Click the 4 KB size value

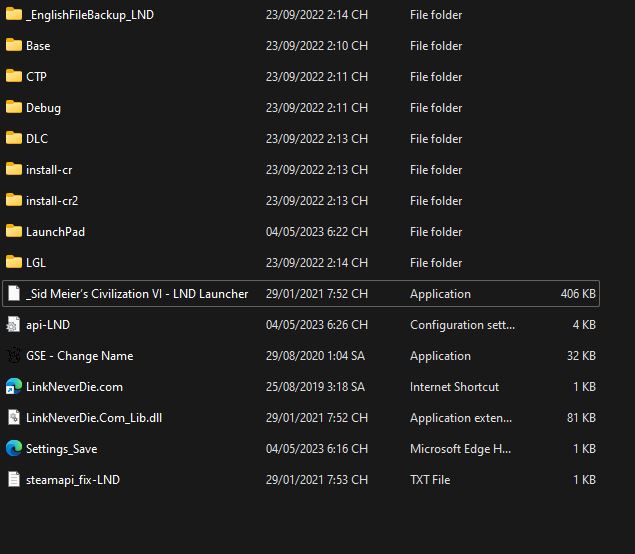[x=584, y=325]
